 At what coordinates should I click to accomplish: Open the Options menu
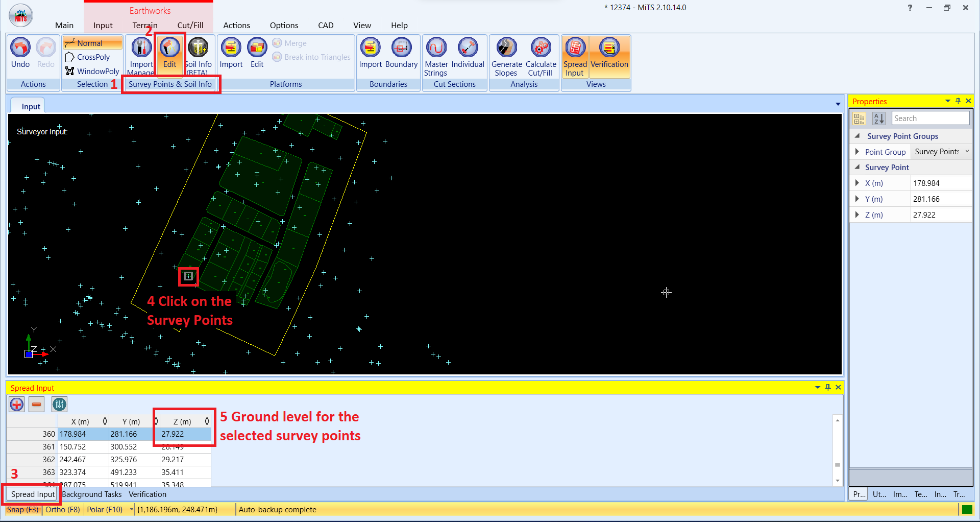coord(284,25)
